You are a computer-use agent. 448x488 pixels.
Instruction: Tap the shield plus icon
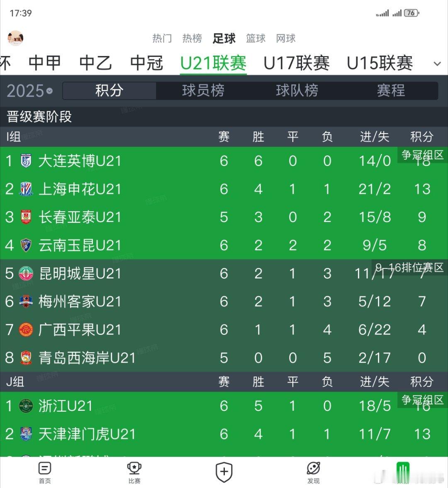coord(224,472)
